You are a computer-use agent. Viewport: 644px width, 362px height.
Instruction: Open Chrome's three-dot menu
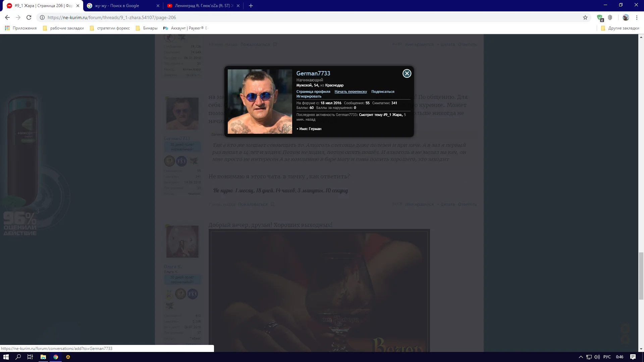click(x=637, y=17)
